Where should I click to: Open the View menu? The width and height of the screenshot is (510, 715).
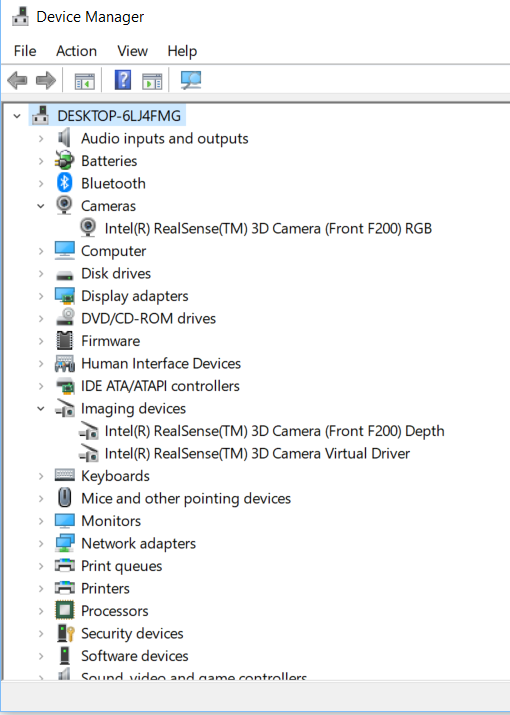point(132,51)
